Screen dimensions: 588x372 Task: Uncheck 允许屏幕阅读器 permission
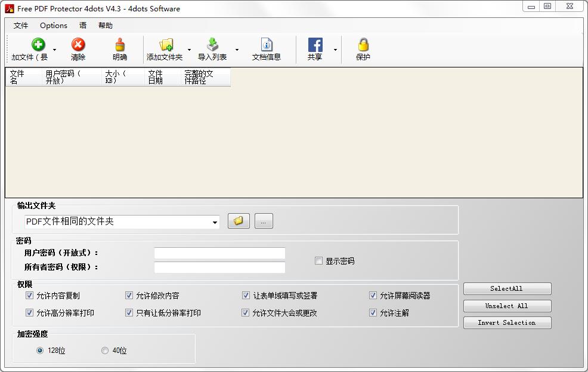(373, 296)
